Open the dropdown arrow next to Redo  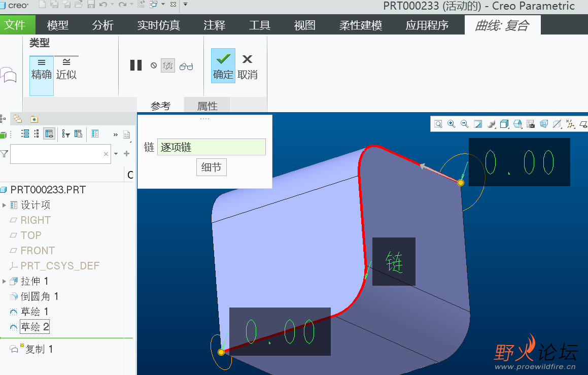(131, 5)
